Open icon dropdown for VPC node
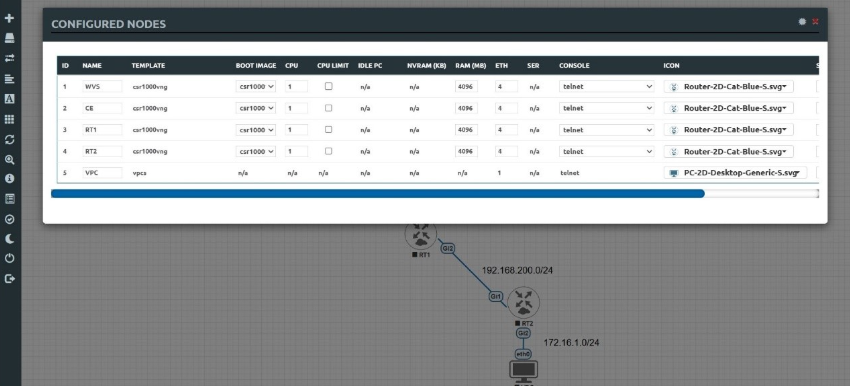 coord(736,173)
